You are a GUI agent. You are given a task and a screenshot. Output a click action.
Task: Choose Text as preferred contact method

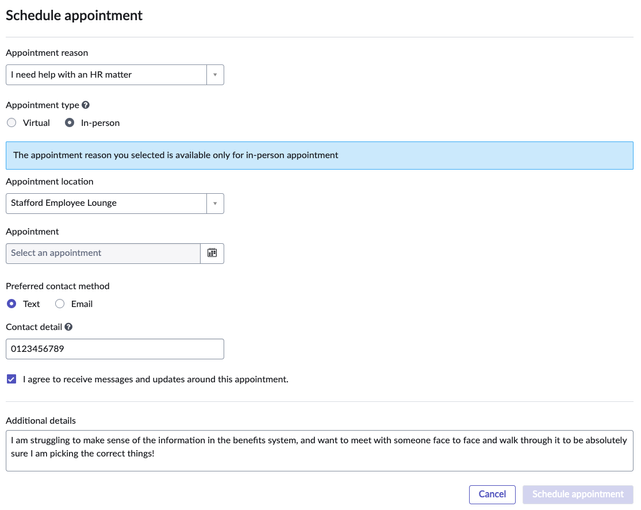(11, 304)
